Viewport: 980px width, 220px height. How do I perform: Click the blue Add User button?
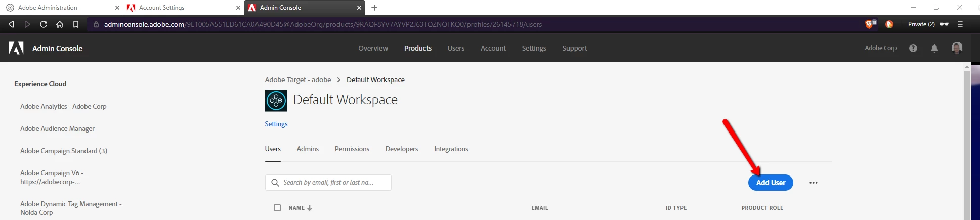771,183
